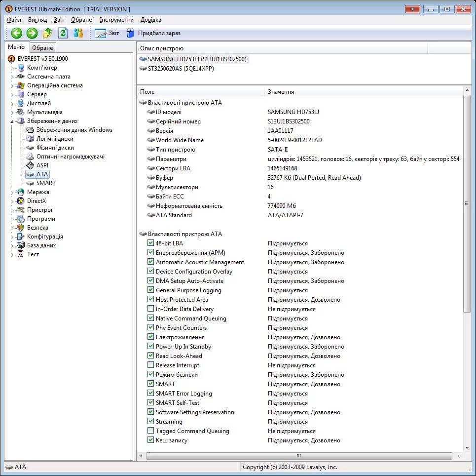Click the green Back arrow icon
Screen dimensions: 476x476
click(17, 33)
